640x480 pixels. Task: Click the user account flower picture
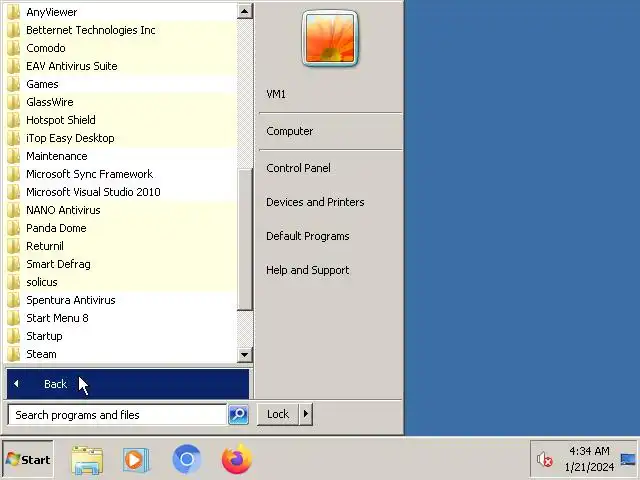(x=330, y=38)
